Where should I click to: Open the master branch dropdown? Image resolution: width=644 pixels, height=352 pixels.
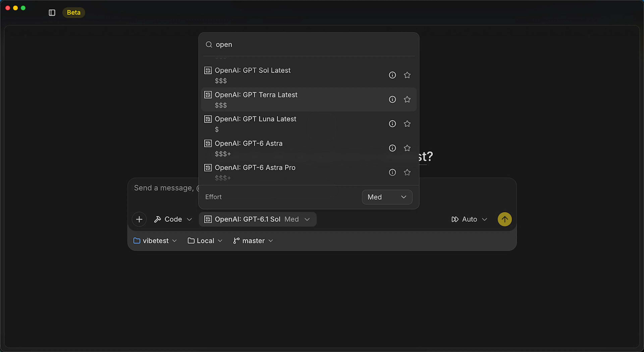253,240
